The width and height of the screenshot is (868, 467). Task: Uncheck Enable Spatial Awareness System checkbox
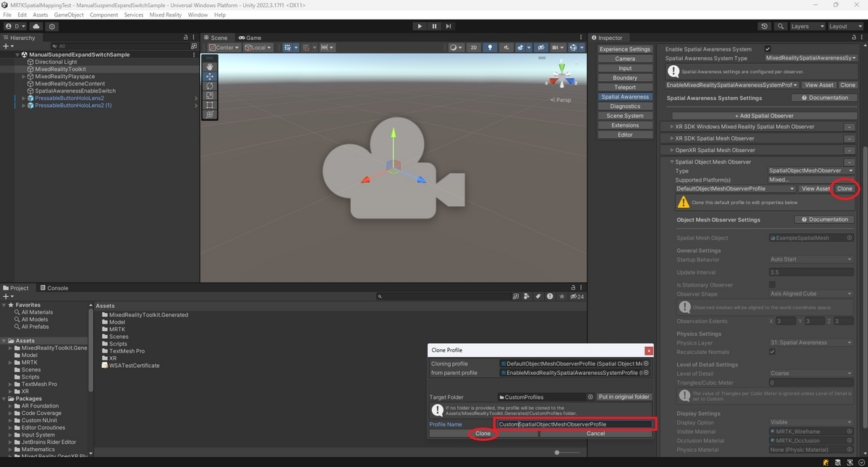tap(767, 49)
